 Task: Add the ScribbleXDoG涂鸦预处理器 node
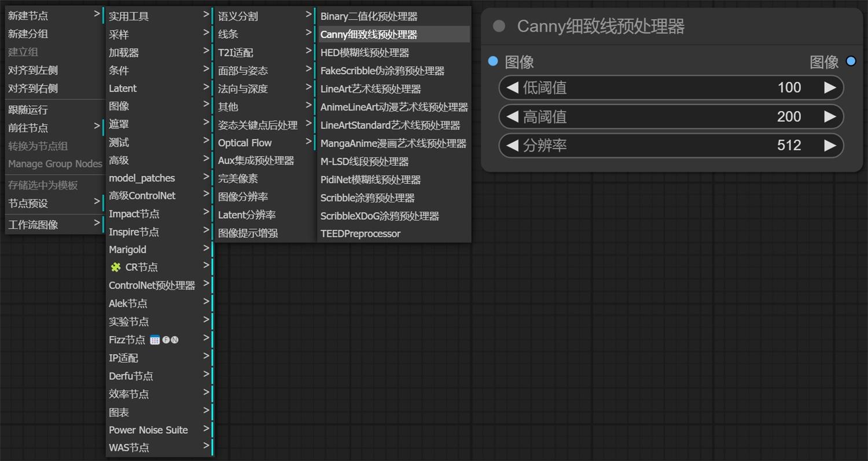coord(394,216)
